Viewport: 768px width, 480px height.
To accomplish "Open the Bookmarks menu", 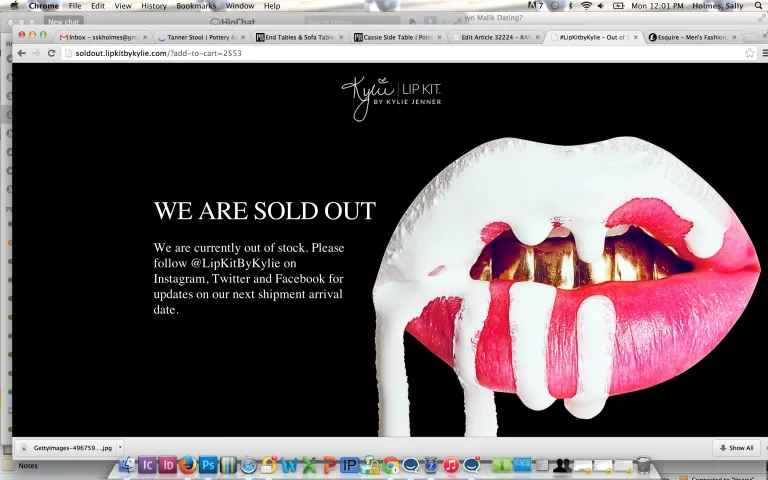I will 196,6.
